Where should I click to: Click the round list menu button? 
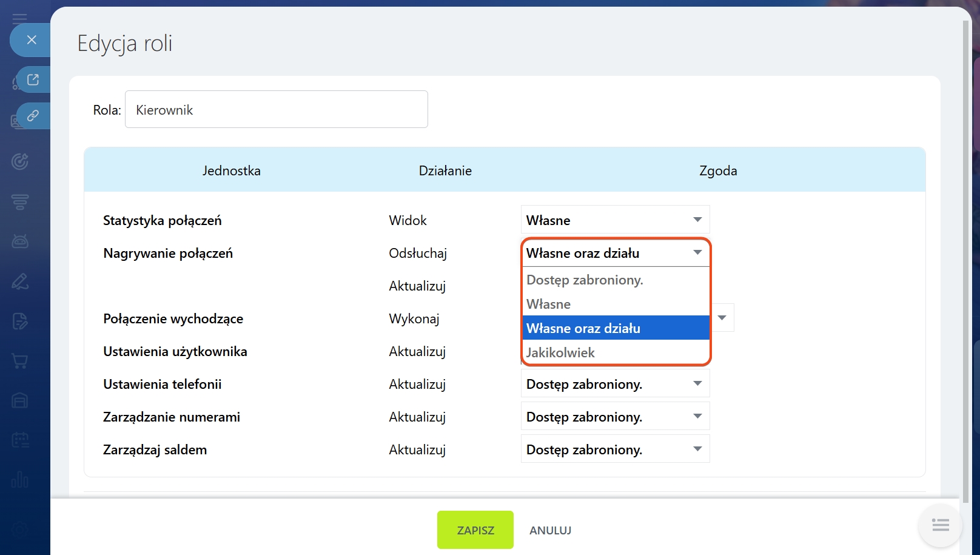[940, 525]
